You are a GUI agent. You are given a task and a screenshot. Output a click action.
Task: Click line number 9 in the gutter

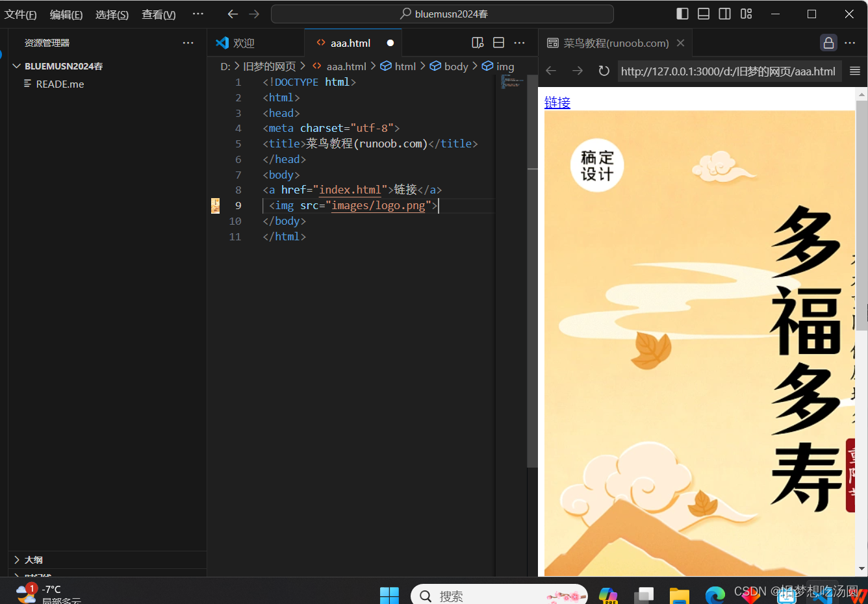(238, 205)
